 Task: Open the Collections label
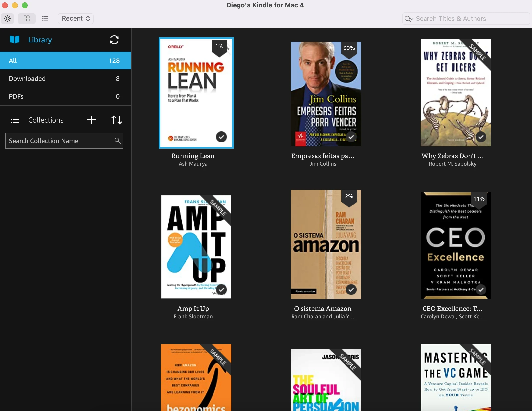click(46, 120)
